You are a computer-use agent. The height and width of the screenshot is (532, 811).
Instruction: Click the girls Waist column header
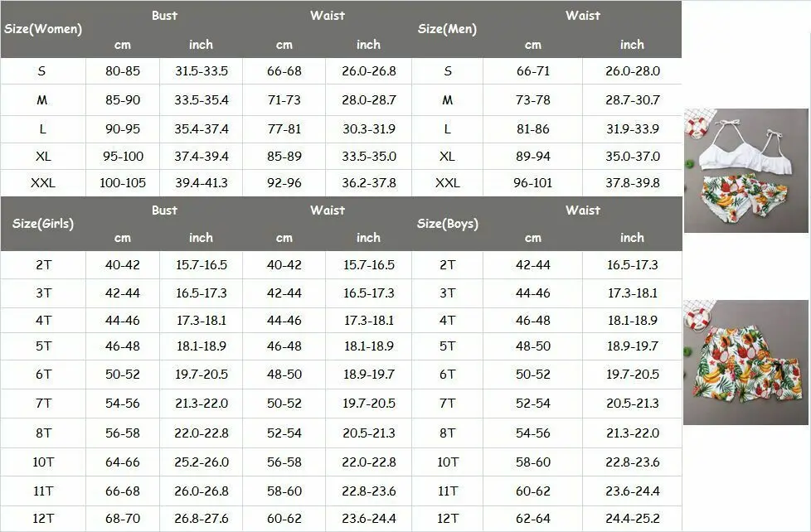click(328, 210)
